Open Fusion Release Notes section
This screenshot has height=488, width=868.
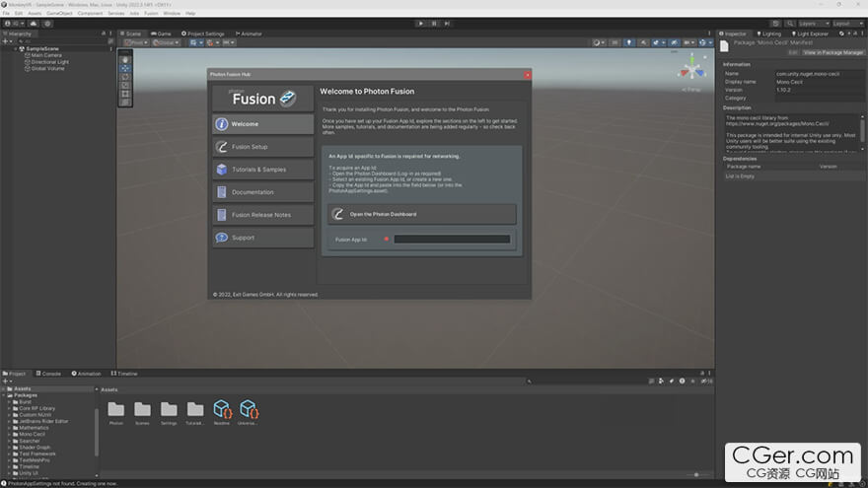click(262, 215)
